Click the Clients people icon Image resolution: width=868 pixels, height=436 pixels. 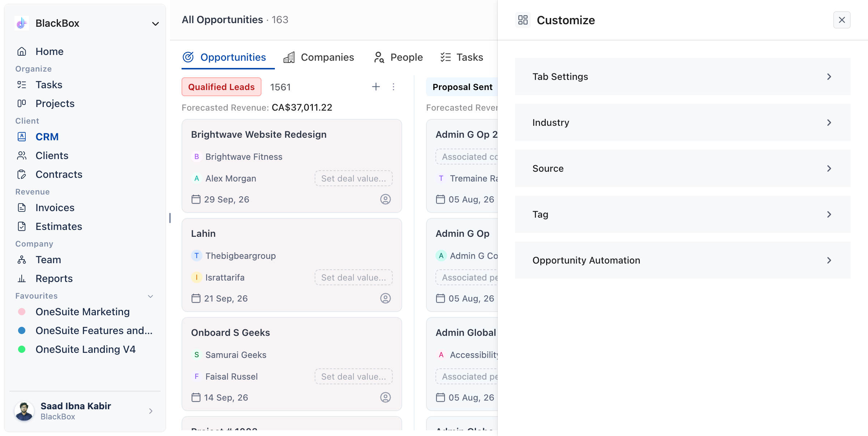coord(22,155)
